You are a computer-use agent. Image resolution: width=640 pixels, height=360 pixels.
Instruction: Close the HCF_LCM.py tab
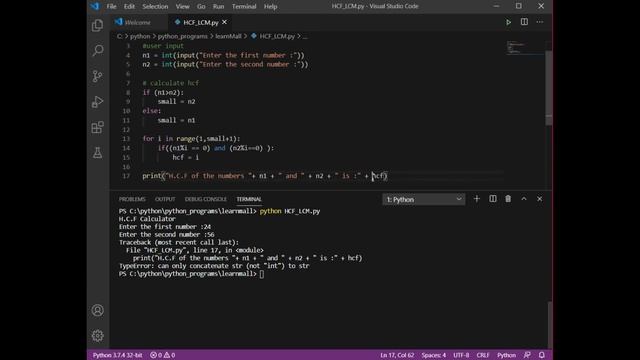(224, 22)
